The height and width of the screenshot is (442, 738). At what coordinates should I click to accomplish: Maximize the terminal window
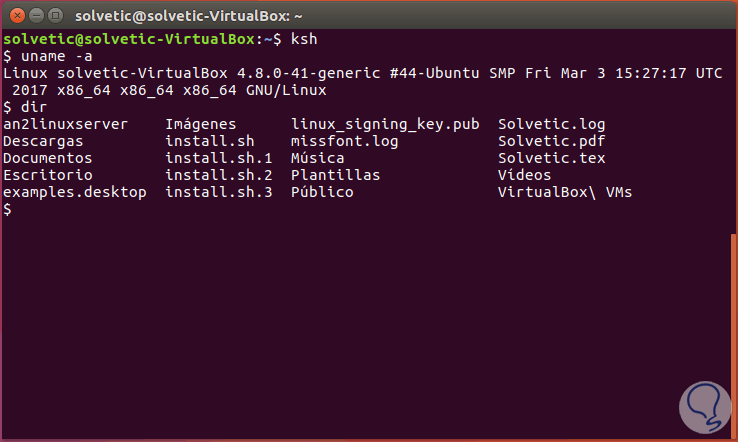click(x=57, y=14)
